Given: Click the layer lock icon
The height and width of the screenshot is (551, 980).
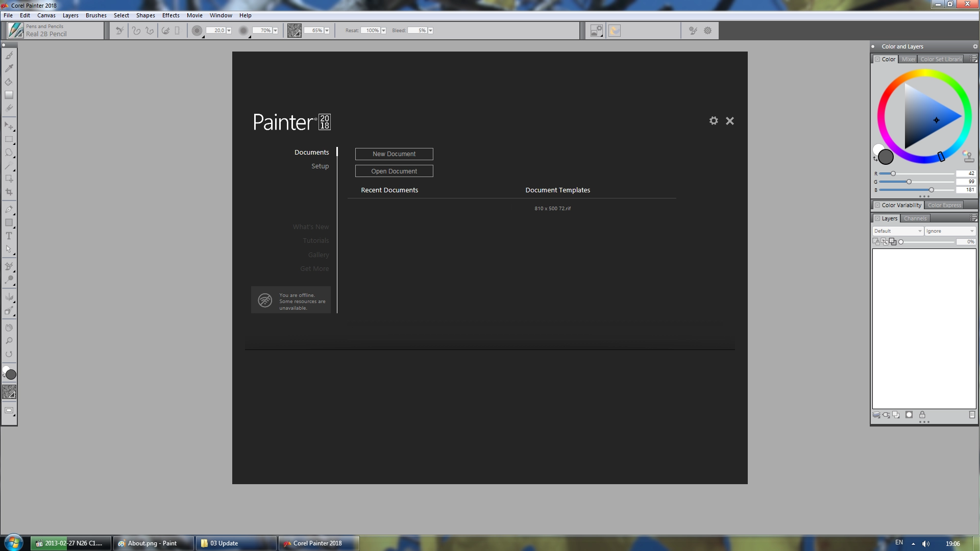Looking at the screenshot, I should tap(922, 415).
